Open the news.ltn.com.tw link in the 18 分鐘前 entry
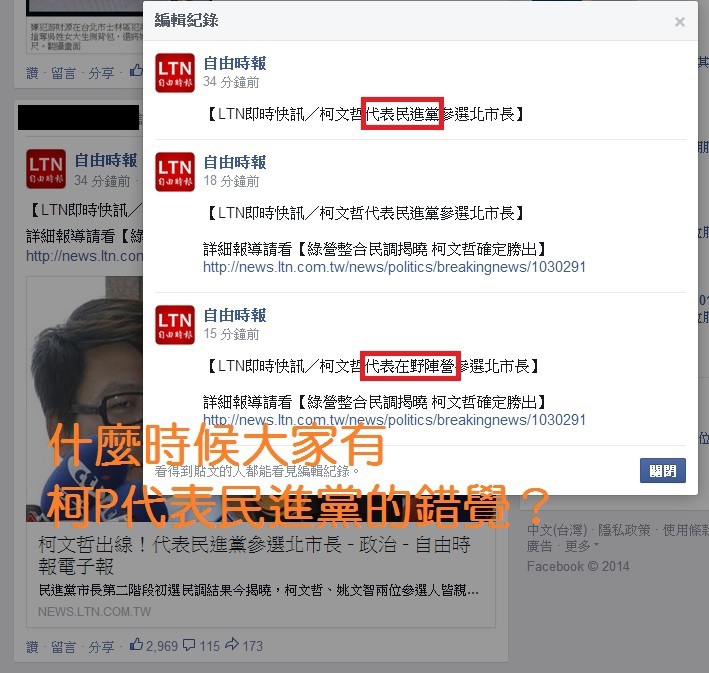The width and height of the screenshot is (709, 673). (394, 267)
